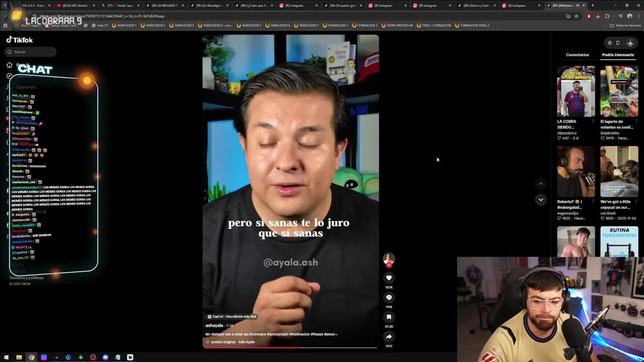Click the CapCut icon label on the video
644x362 pixels.
(232, 316)
